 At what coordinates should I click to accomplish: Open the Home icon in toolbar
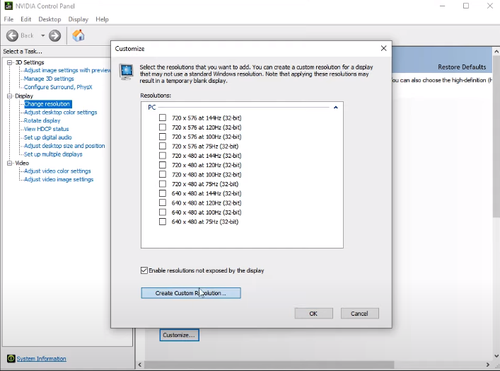78,35
